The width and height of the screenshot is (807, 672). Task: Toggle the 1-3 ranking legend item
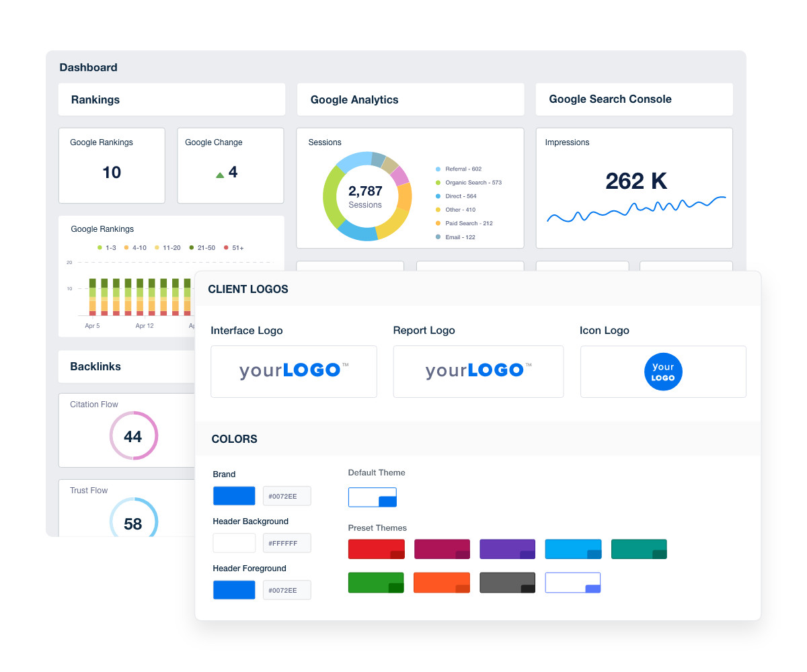pos(107,248)
